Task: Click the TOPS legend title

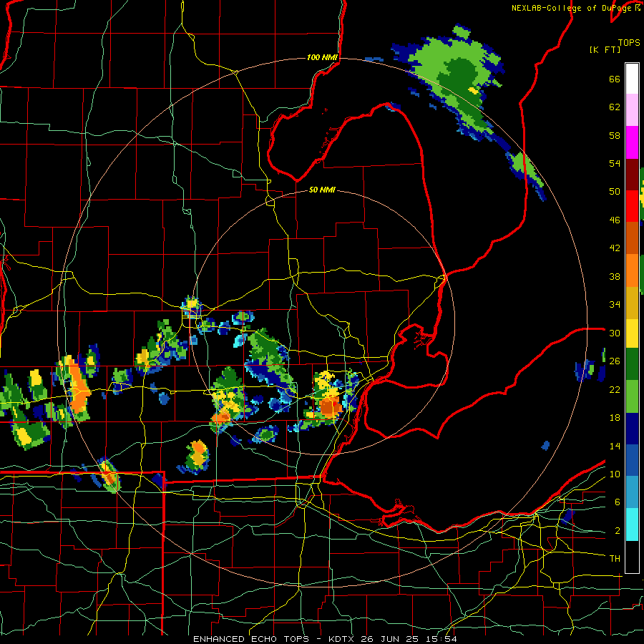Action: 629,42
